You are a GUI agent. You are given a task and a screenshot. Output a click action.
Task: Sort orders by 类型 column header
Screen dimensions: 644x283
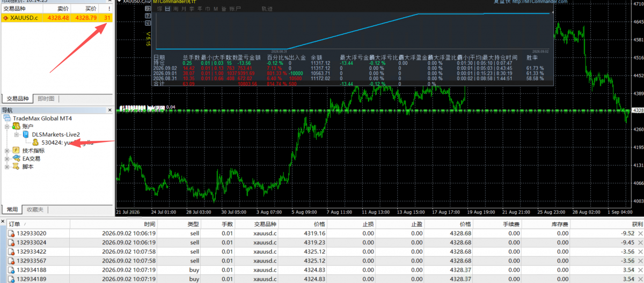(x=193, y=224)
